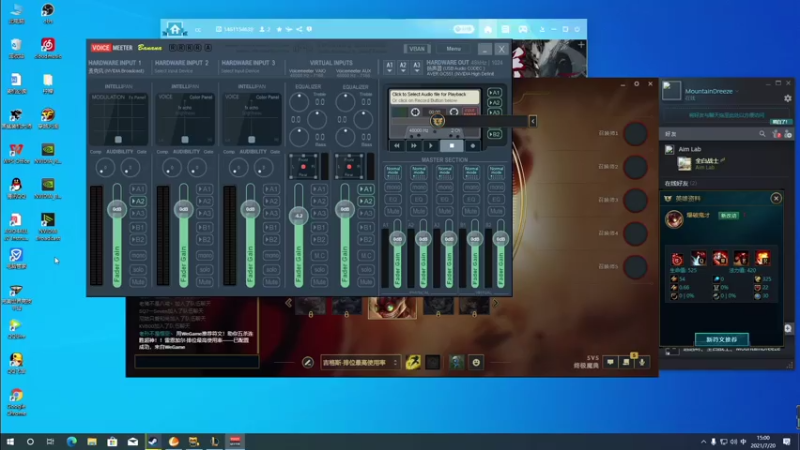Image resolution: width=800 pixels, height=450 pixels.
Task: Open the Voicemeeter Menu
Action: pos(454,49)
